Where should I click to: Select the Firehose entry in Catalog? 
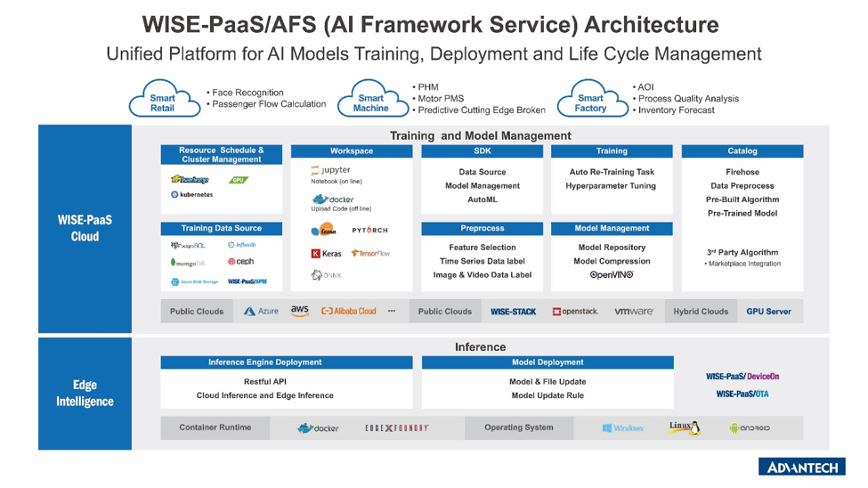(x=742, y=172)
